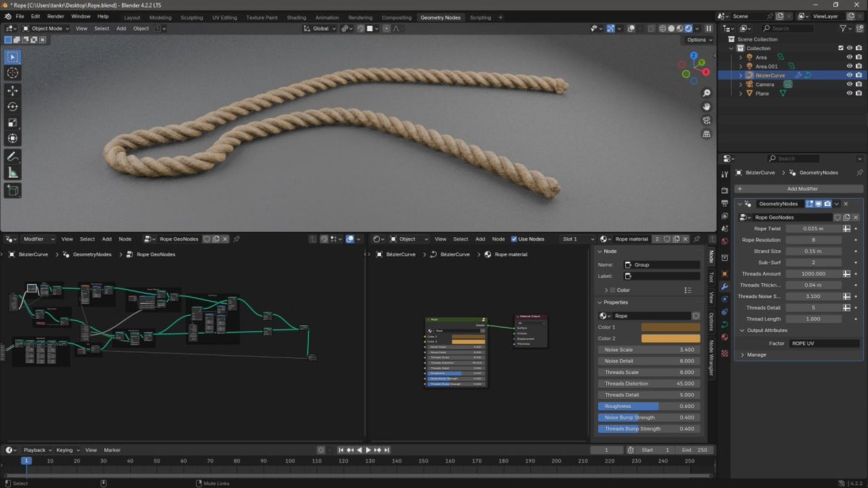Select the Move tool in the viewport toolbar

(x=12, y=90)
